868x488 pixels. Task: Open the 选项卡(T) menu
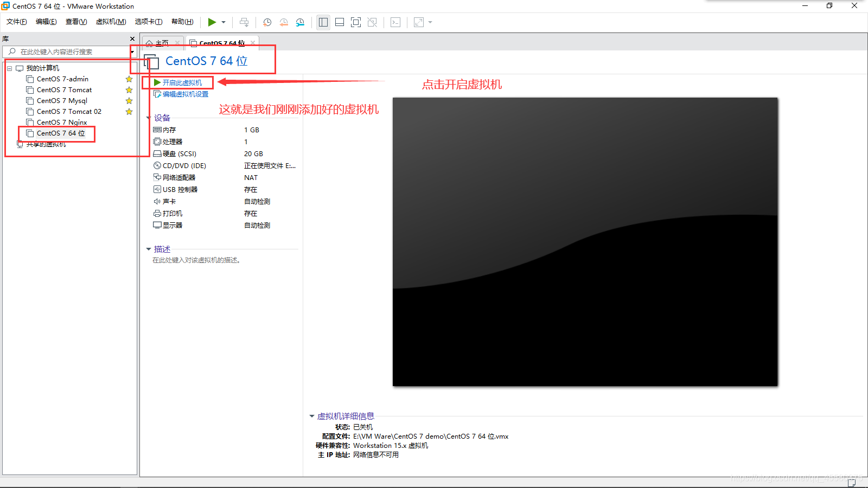click(149, 22)
